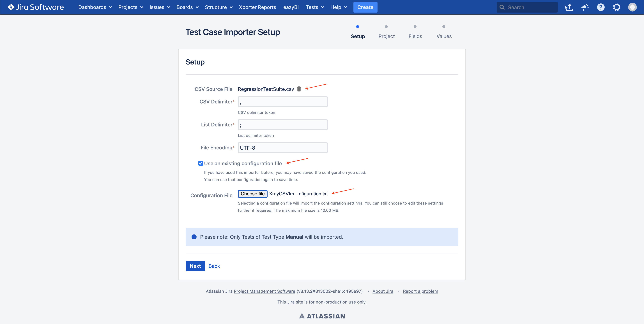
Task: Open the Report a problem link
Action: 420,291
